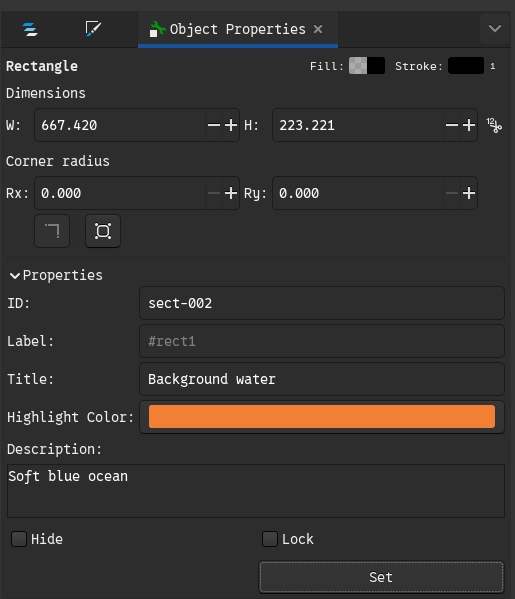Image resolution: width=515 pixels, height=599 pixels.
Task: Edit the Title field Background water
Action: [322, 379]
